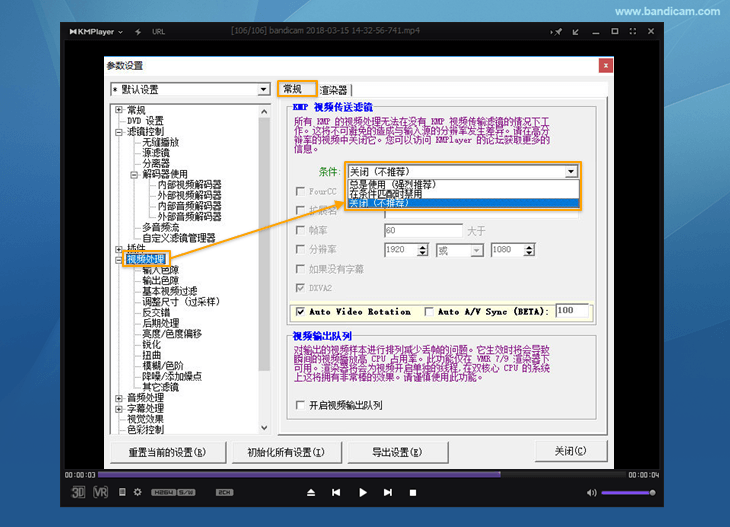
Task: Toggle the DXVA2 checkbox
Action: 300,288
